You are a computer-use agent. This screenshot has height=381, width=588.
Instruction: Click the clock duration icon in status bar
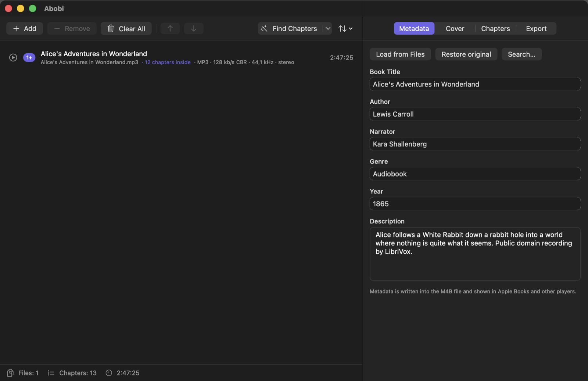click(109, 373)
